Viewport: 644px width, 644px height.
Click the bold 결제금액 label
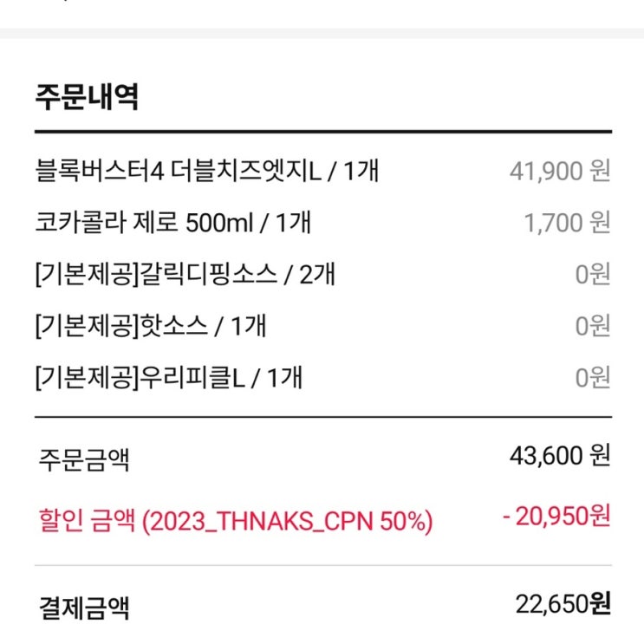tap(83, 607)
